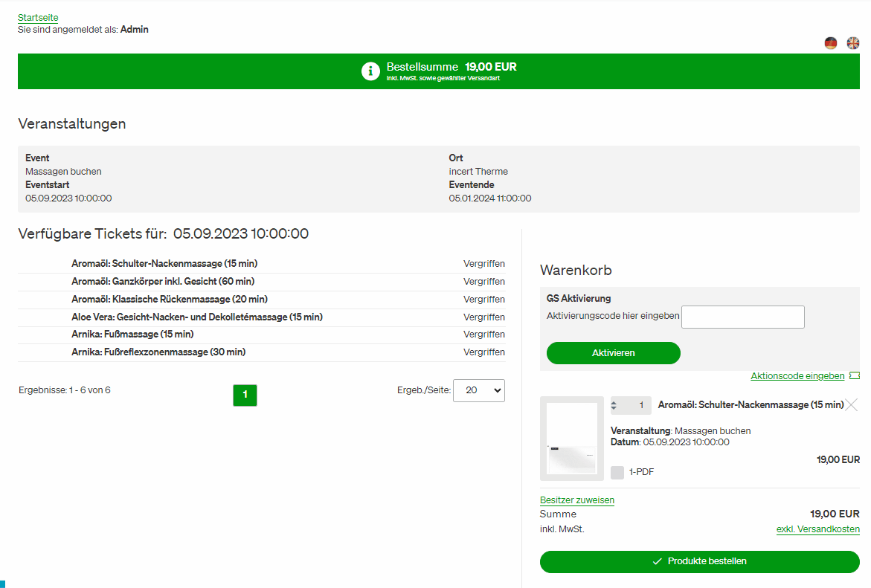The image size is (871, 588).
Task: Select pagination page 1 button
Action: tap(245, 395)
